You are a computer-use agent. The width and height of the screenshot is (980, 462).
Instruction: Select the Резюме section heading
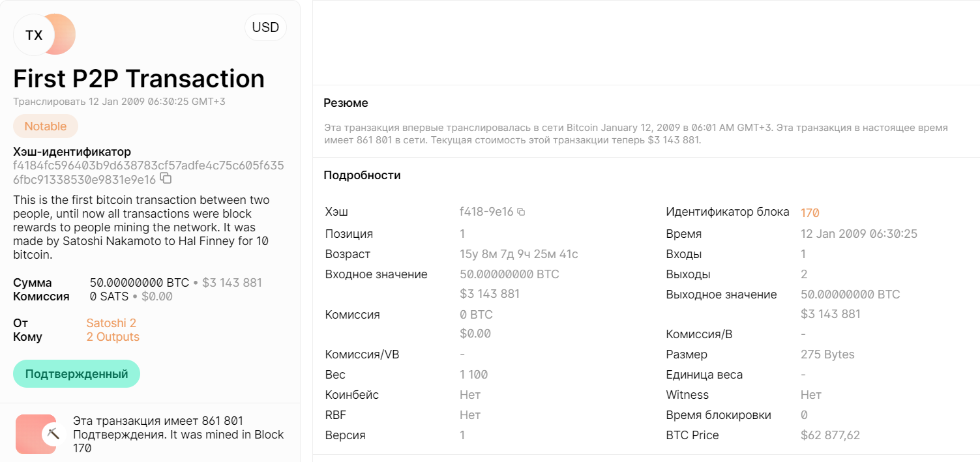click(x=346, y=103)
